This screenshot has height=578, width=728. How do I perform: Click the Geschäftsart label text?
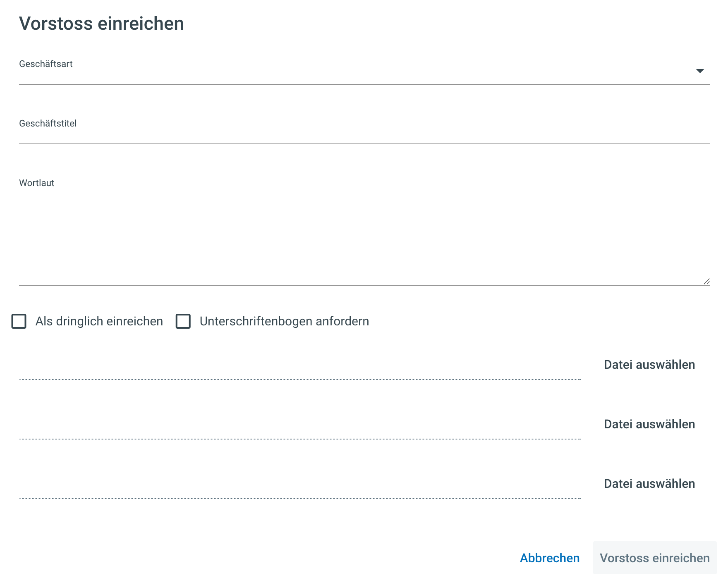tap(46, 64)
